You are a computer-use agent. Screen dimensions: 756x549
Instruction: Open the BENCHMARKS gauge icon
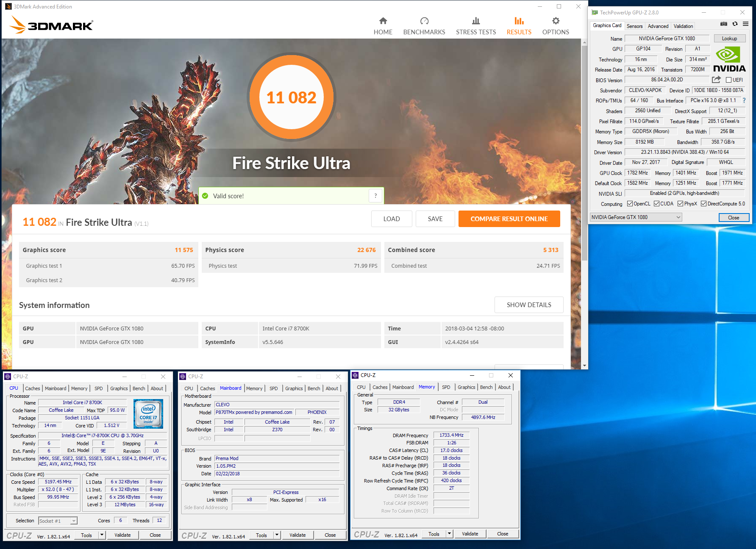point(424,21)
